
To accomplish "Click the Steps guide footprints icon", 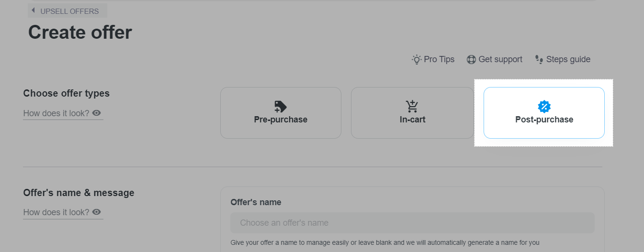I will click(x=539, y=59).
